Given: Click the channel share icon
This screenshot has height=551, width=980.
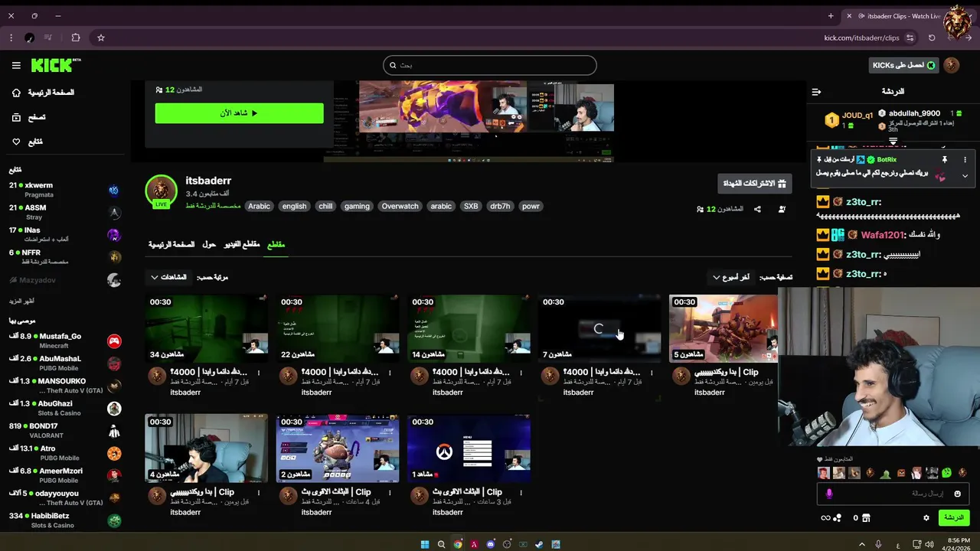Looking at the screenshot, I should pos(757,209).
